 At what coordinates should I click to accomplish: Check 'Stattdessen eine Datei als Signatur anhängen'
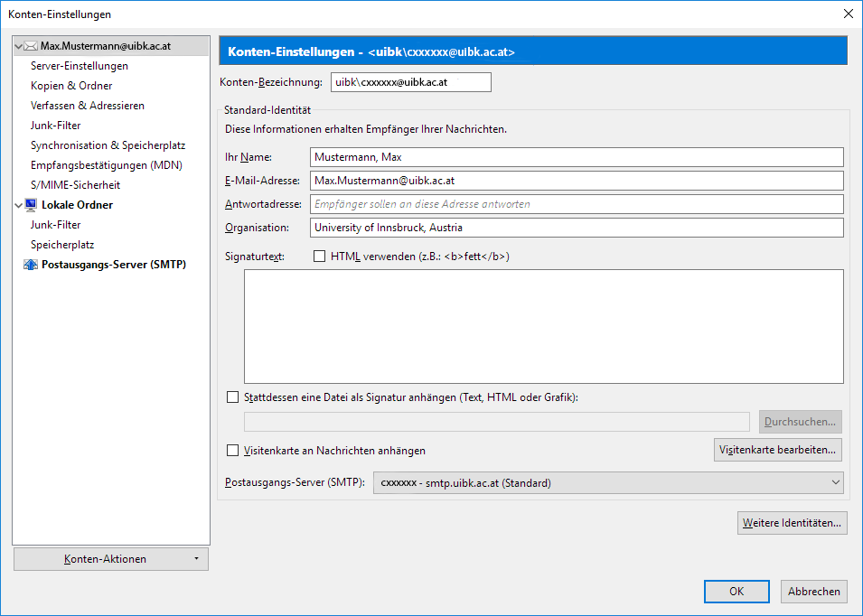click(232, 397)
